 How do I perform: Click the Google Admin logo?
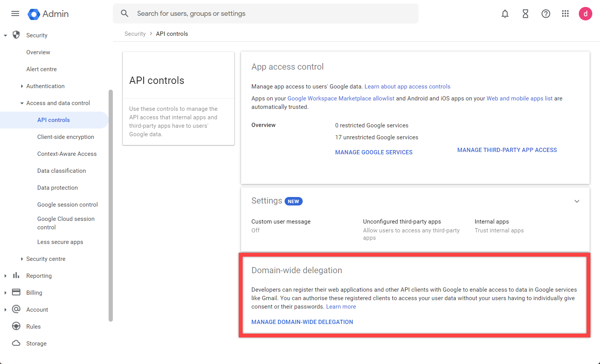34,14
